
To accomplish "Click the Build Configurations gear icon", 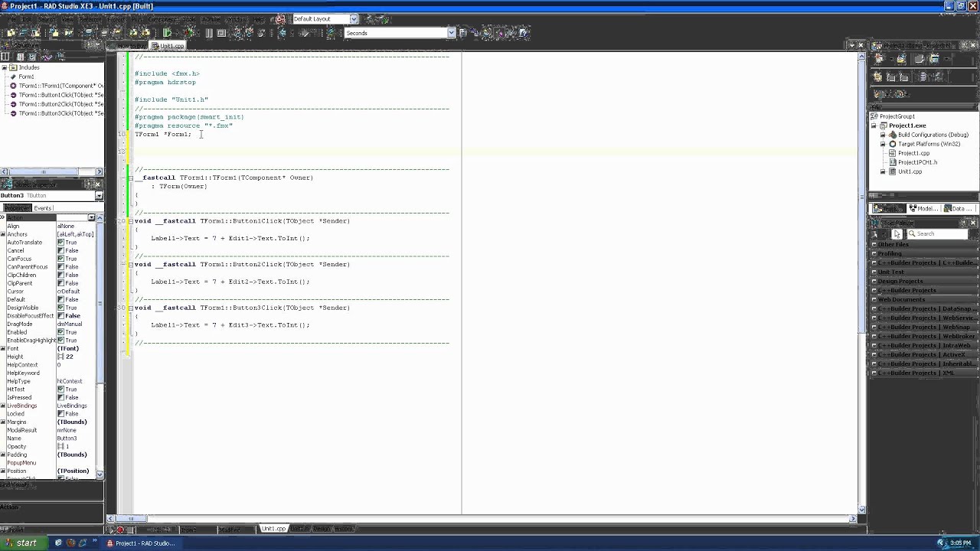I will pos(892,135).
